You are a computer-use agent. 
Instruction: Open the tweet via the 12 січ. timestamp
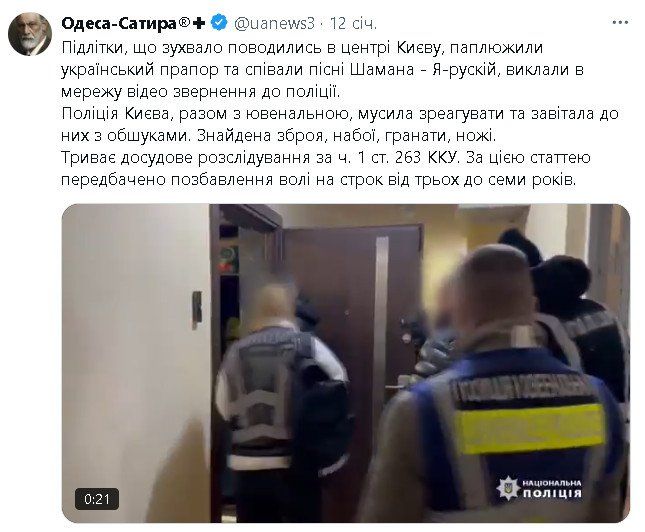[353, 23]
